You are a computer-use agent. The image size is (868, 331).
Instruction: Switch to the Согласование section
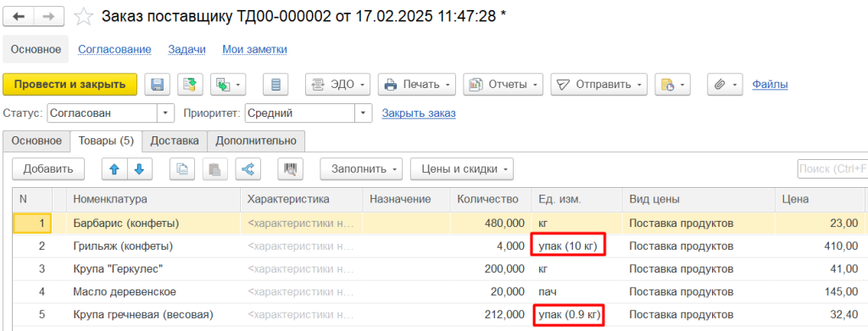[x=114, y=49]
